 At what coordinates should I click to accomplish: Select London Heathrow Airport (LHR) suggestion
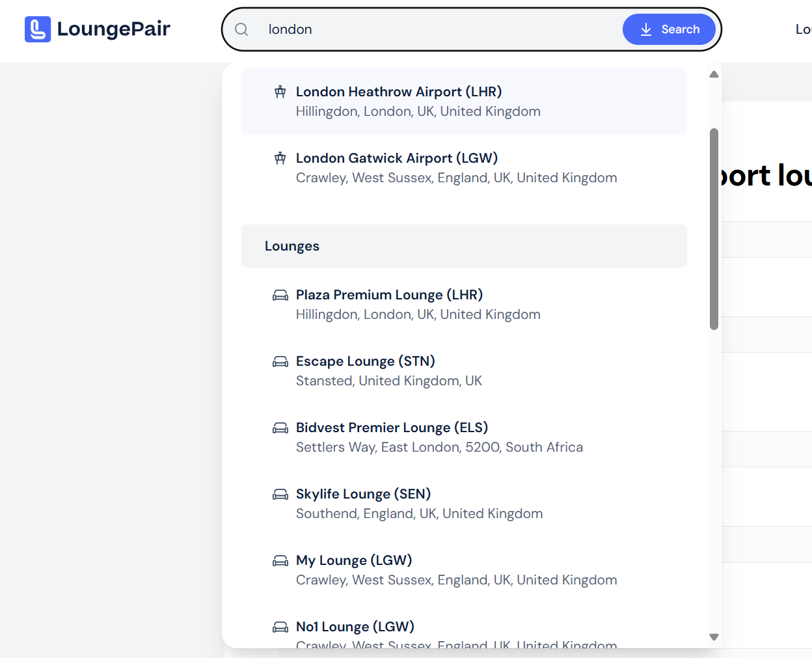point(464,102)
